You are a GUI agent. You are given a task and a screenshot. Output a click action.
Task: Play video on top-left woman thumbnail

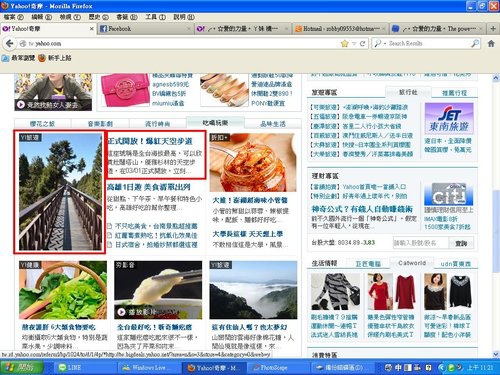pyautogui.click(x=21, y=105)
